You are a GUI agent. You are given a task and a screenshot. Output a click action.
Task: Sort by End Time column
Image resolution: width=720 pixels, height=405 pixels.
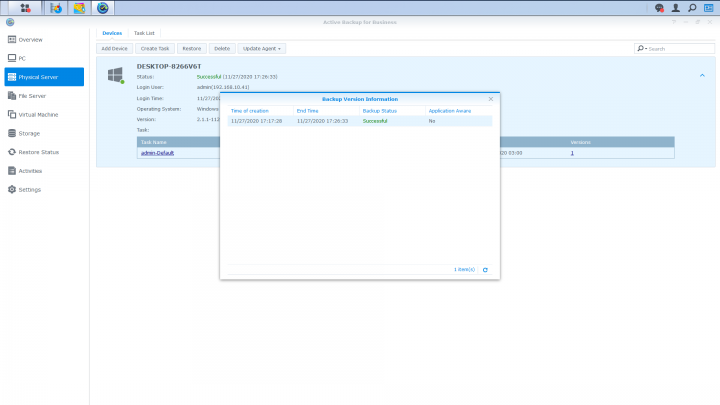pyautogui.click(x=326, y=111)
